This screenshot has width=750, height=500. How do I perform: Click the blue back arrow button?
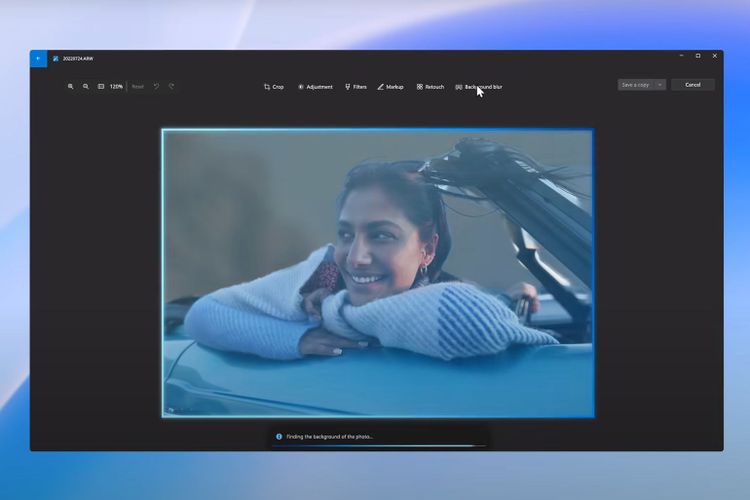tap(38, 58)
